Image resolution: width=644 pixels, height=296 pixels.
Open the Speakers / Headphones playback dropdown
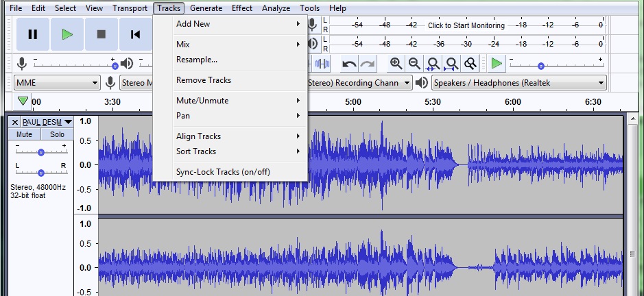(x=519, y=82)
